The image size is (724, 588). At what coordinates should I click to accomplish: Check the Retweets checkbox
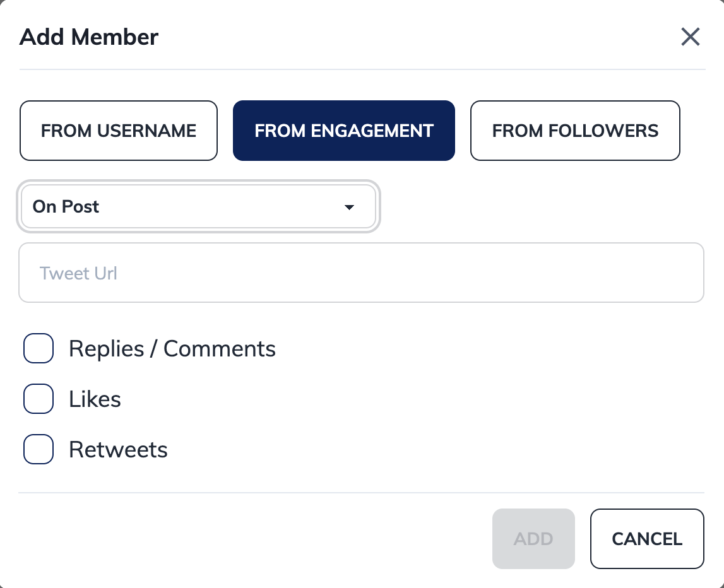(39, 450)
